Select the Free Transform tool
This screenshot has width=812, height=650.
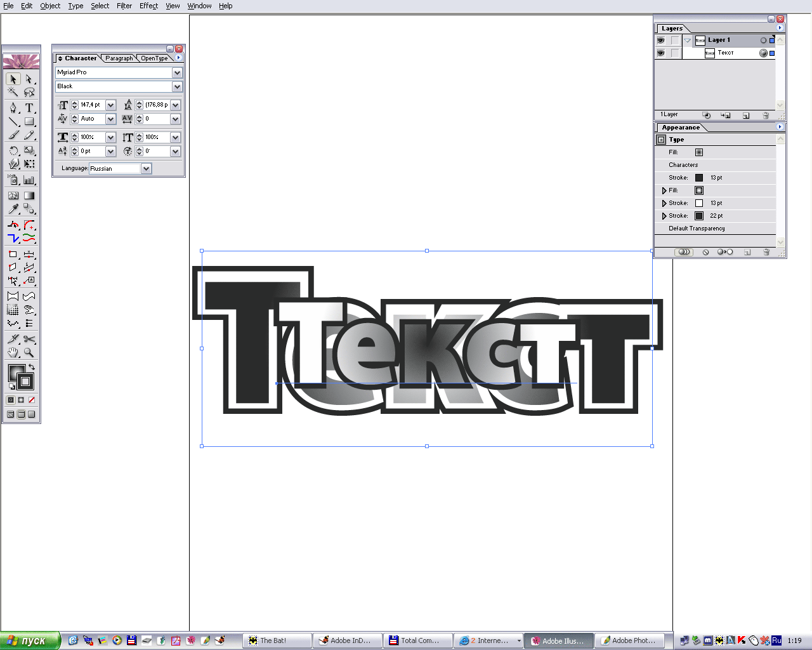pyautogui.click(x=29, y=164)
